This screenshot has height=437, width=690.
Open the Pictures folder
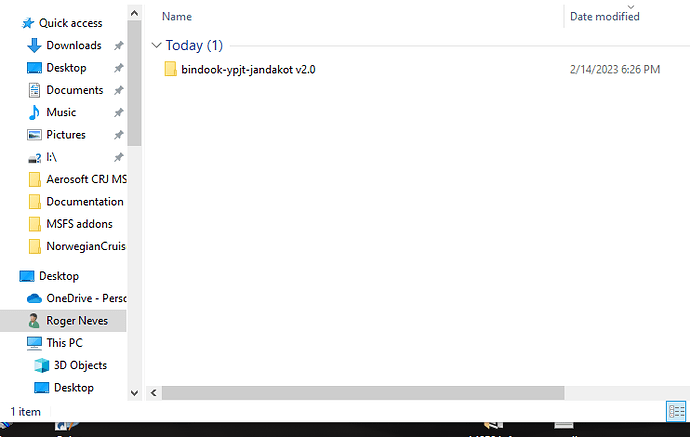tap(66, 135)
